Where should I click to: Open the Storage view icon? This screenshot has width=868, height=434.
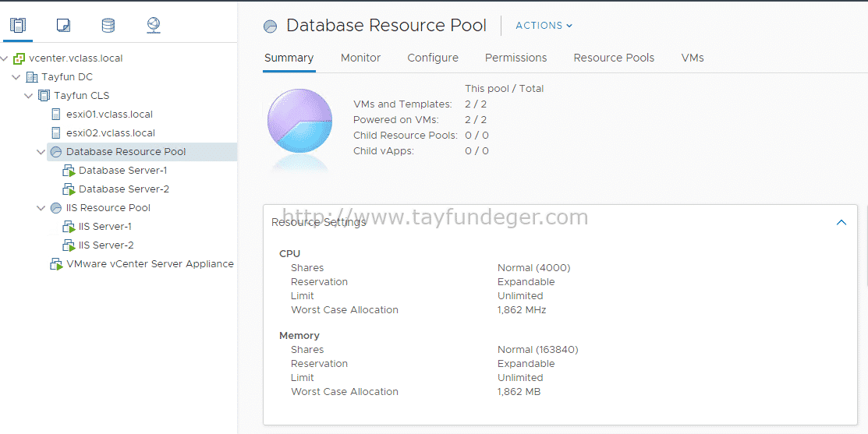108,25
